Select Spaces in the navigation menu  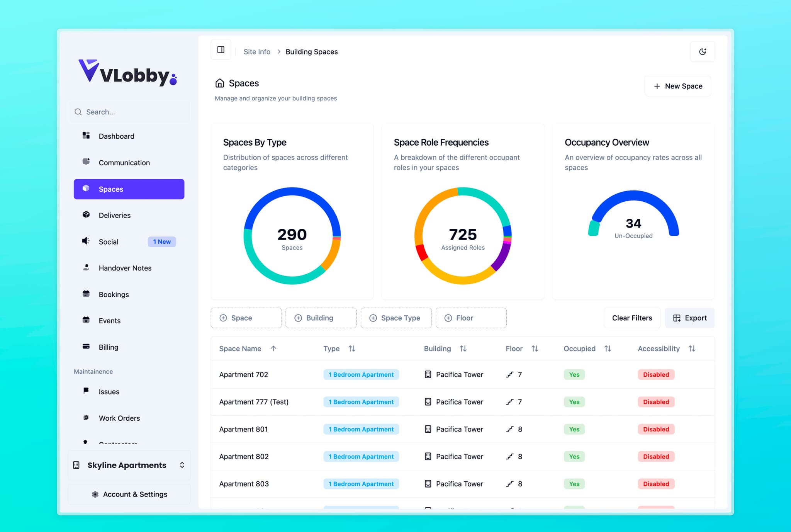pos(110,189)
